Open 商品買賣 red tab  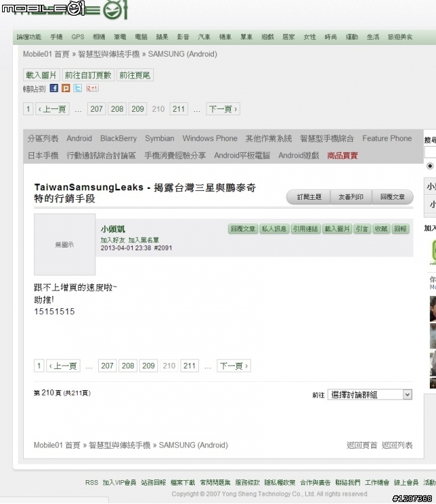342,155
